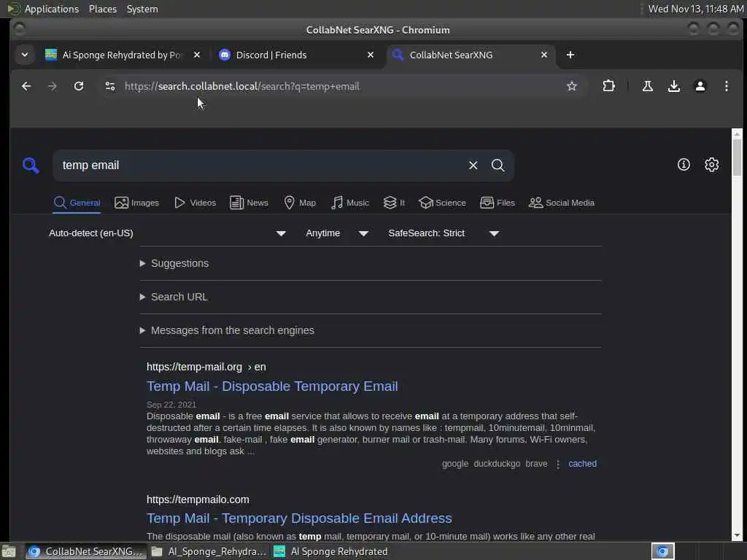Go back with the browser back arrow

[x=26, y=86]
